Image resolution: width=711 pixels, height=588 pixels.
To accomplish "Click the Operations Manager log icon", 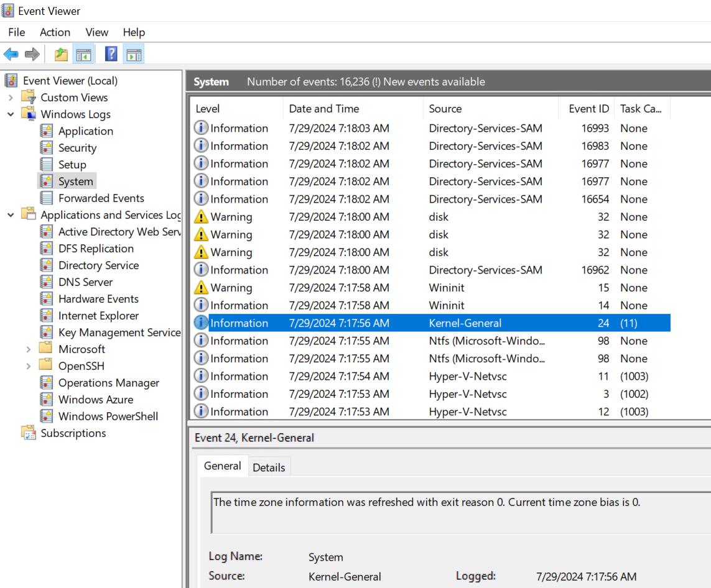I will click(46, 382).
